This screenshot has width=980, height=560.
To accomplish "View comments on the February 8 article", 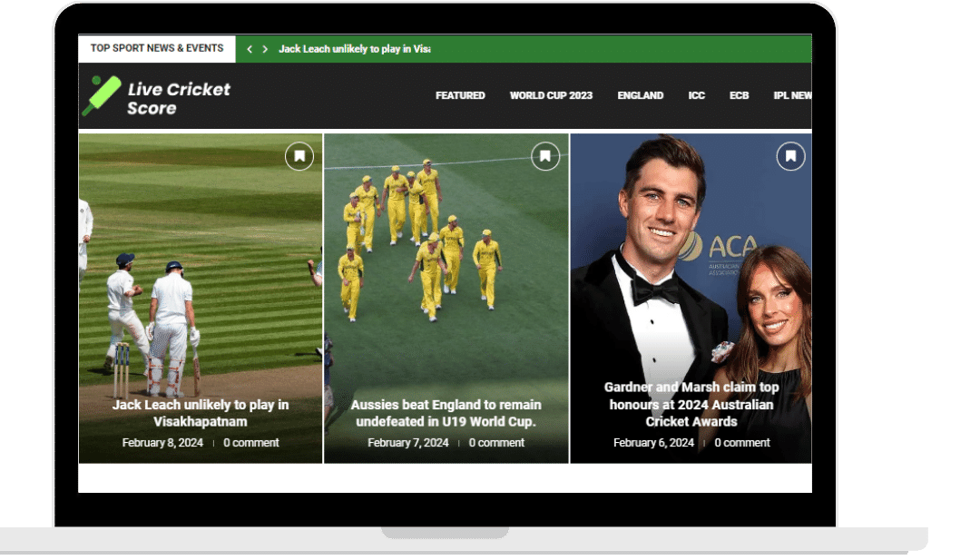I will pyautogui.click(x=251, y=443).
